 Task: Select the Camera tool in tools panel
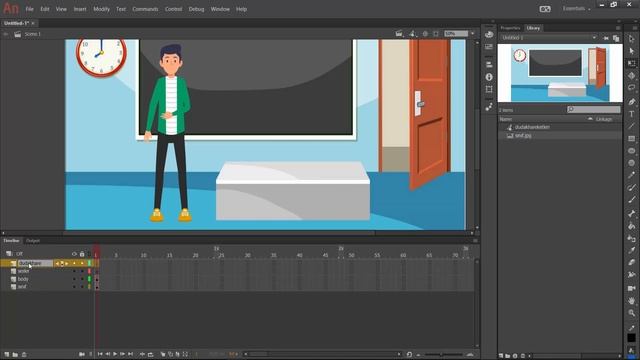[631, 288]
